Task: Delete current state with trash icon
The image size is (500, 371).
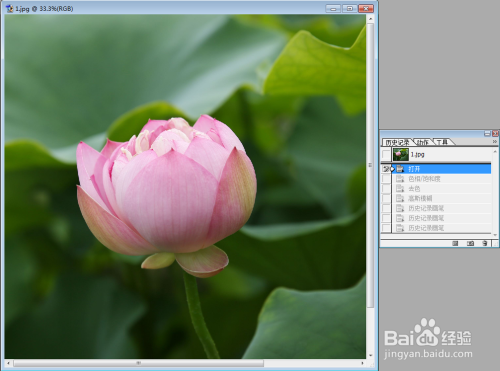Action: tap(485, 243)
